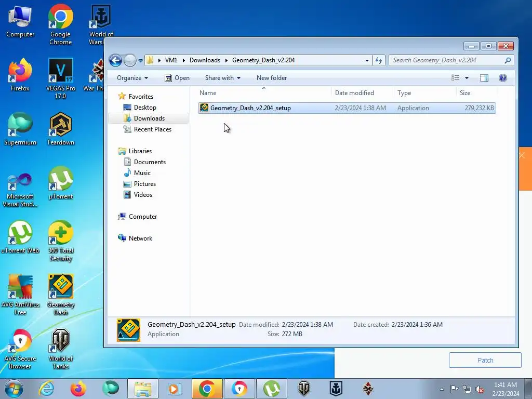Expand the arrow after Downloads breadcrumb
This screenshot has width=532, height=399.
(x=227, y=60)
